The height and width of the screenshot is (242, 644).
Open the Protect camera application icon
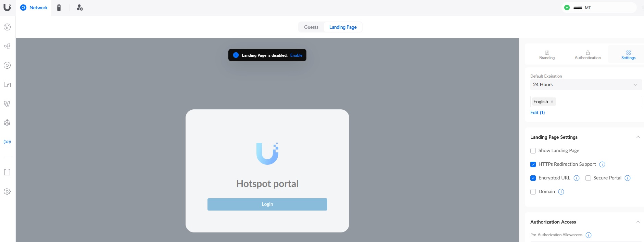pyautogui.click(x=59, y=8)
